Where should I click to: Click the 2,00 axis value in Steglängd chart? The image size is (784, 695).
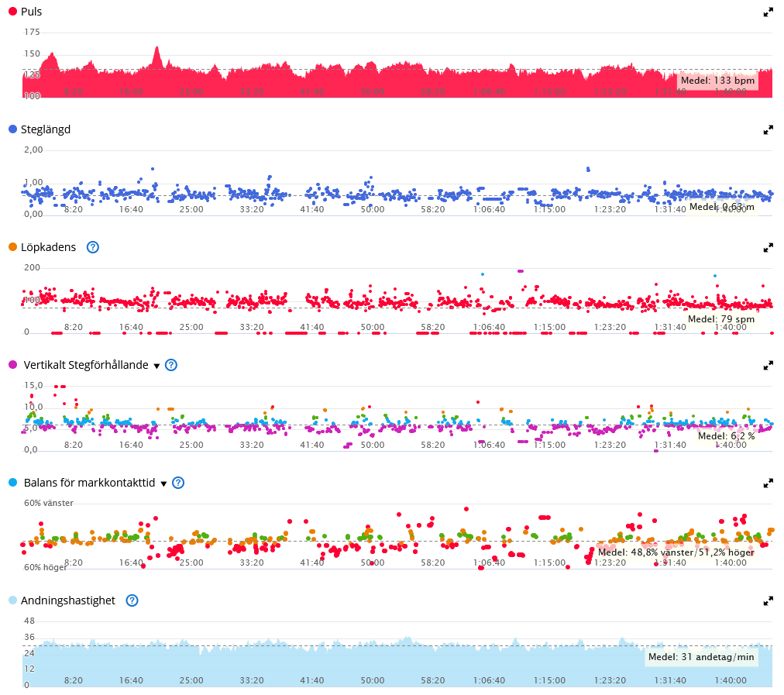click(x=33, y=150)
